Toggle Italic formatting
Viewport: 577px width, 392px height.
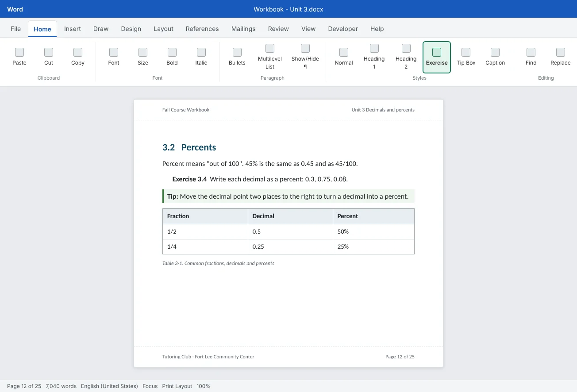(201, 57)
